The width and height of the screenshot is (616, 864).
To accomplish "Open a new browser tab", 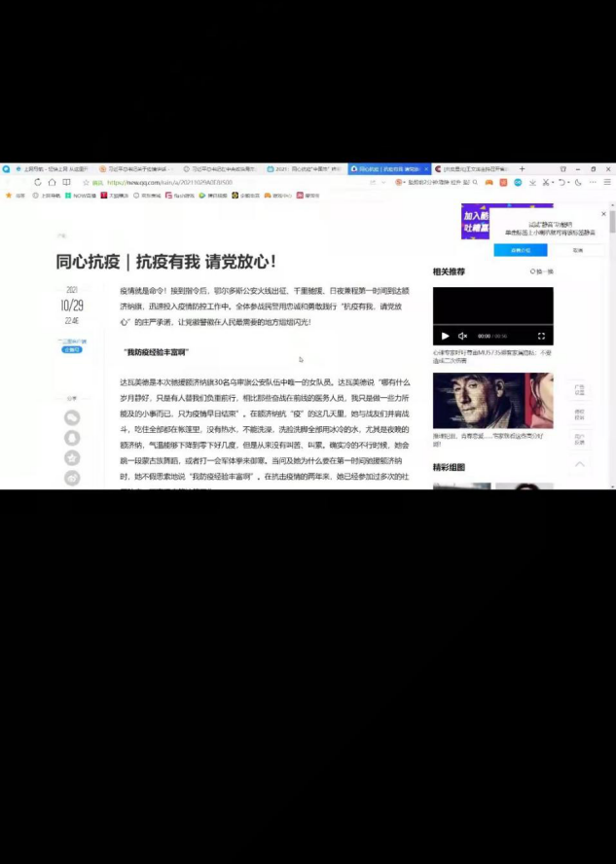I will pos(523,168).
